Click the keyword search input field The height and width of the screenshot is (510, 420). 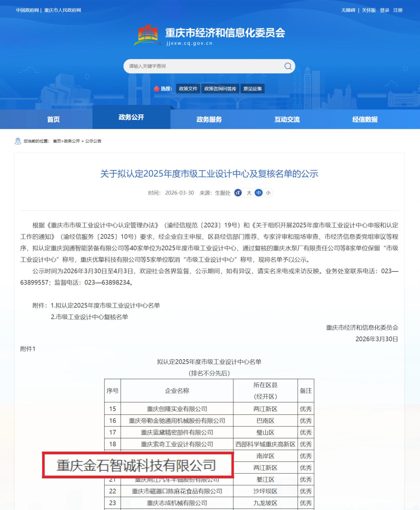pyautogui.click(x=202, y=66)
